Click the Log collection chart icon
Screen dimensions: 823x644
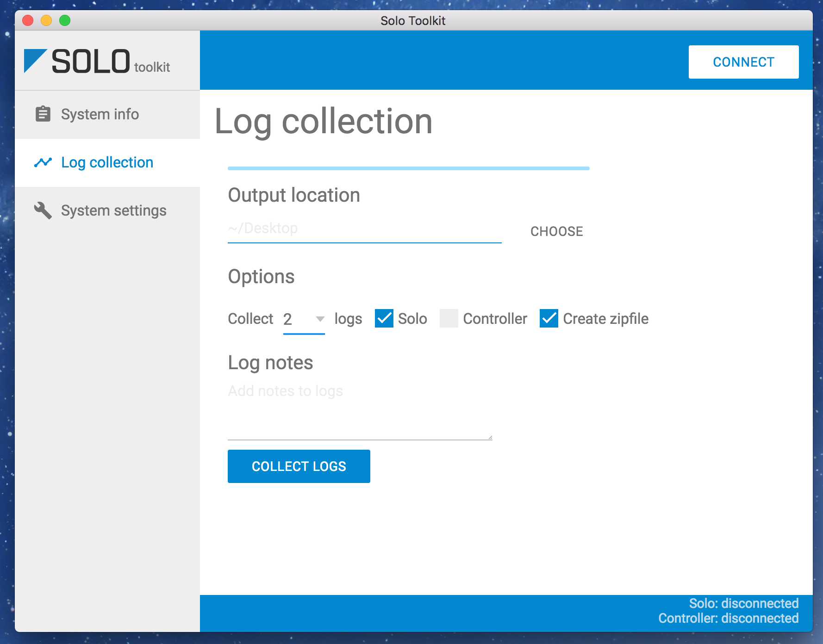[x=43, y=162]
